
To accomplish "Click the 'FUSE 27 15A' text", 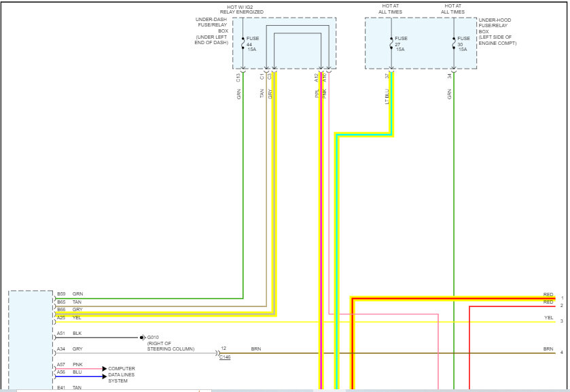I will click(x=401, y=43).
